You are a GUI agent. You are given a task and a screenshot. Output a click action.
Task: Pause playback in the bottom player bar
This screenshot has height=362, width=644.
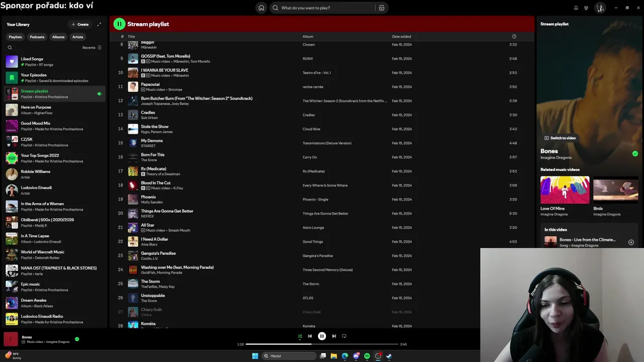click(322, 336)
